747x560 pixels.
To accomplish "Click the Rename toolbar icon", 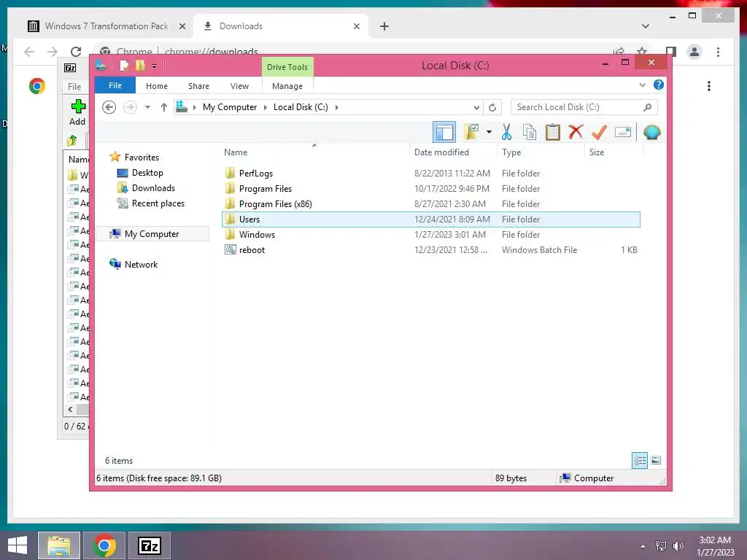I will coord(623,132).
